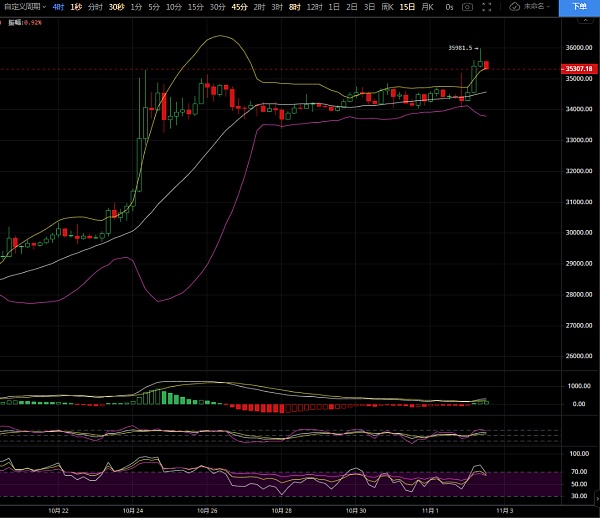Screen dimensions: 600x518
Task: Select the 1秒 interval
Action: 76,7
